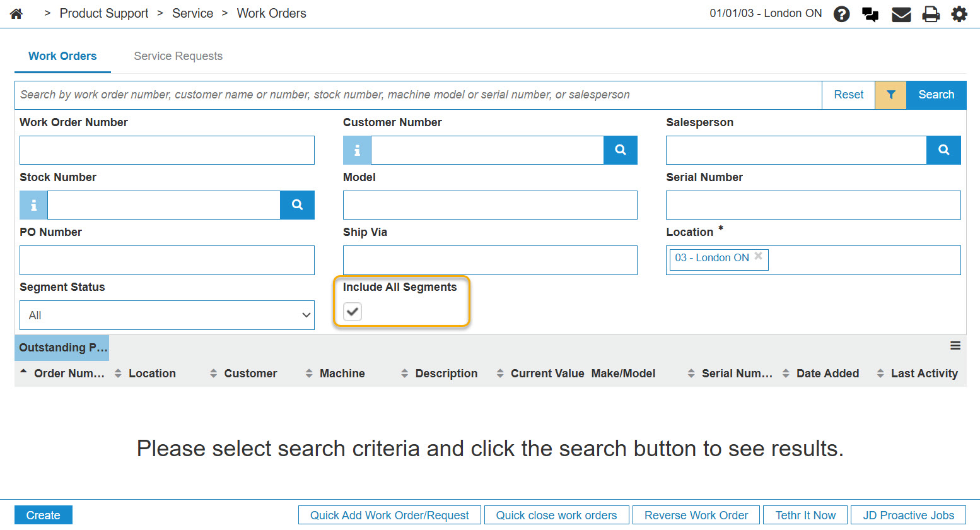Toggle the advanced filter funnel icon
This screenshot has height=530, width=980.
[x=890, y=95]
